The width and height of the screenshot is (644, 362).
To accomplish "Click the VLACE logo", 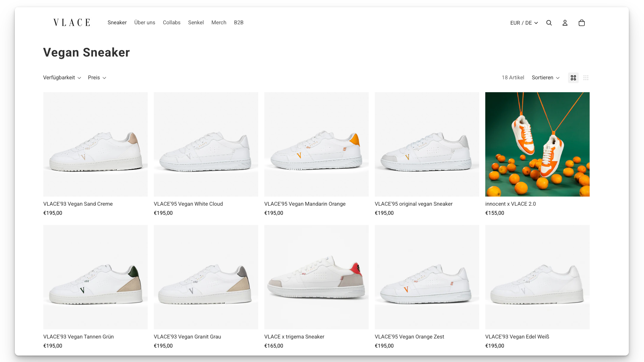I will [x=72, y=23].
